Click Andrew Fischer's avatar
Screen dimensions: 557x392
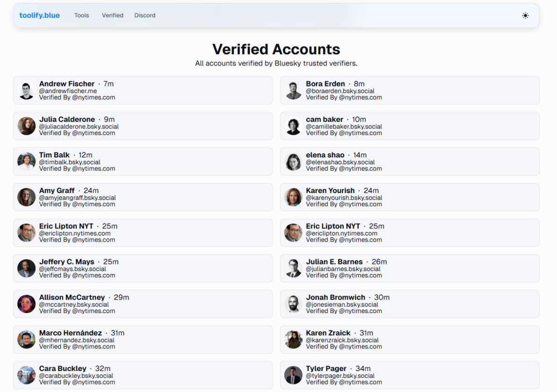pos(26,91)
